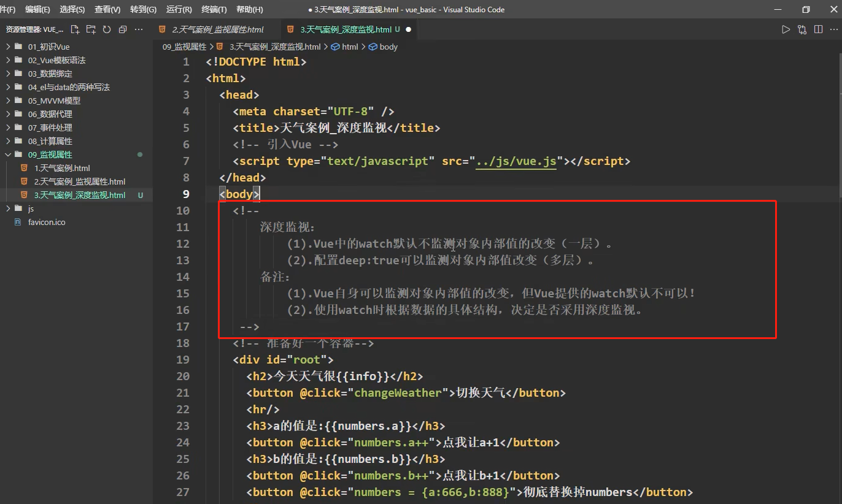Viewport: 842px width, 504px height.
Task: Open editor more actions ellipsis at top right
Action: coord(834,29)
